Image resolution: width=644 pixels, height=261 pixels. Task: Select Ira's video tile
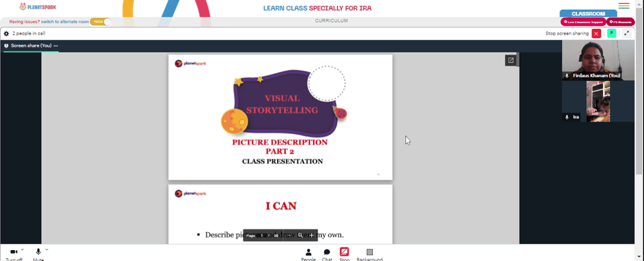(598, 101)
